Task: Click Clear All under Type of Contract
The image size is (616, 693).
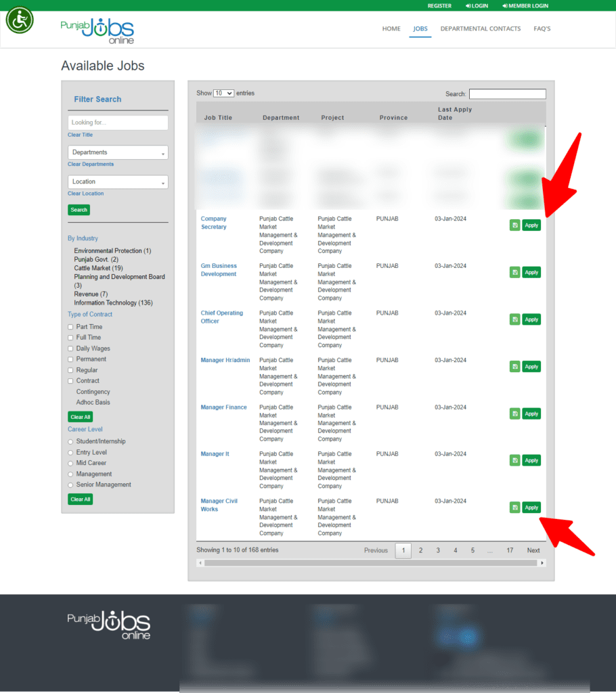Action: coord(80,417)
